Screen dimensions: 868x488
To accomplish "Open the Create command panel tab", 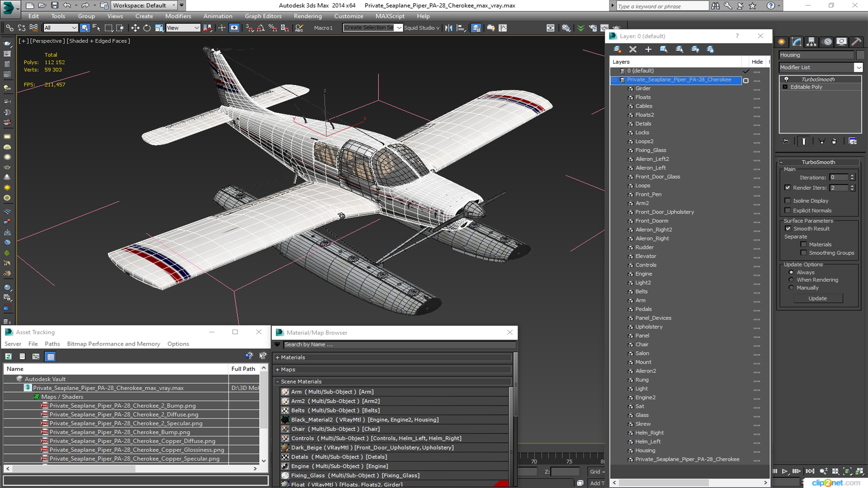I will tap(782, 42).
